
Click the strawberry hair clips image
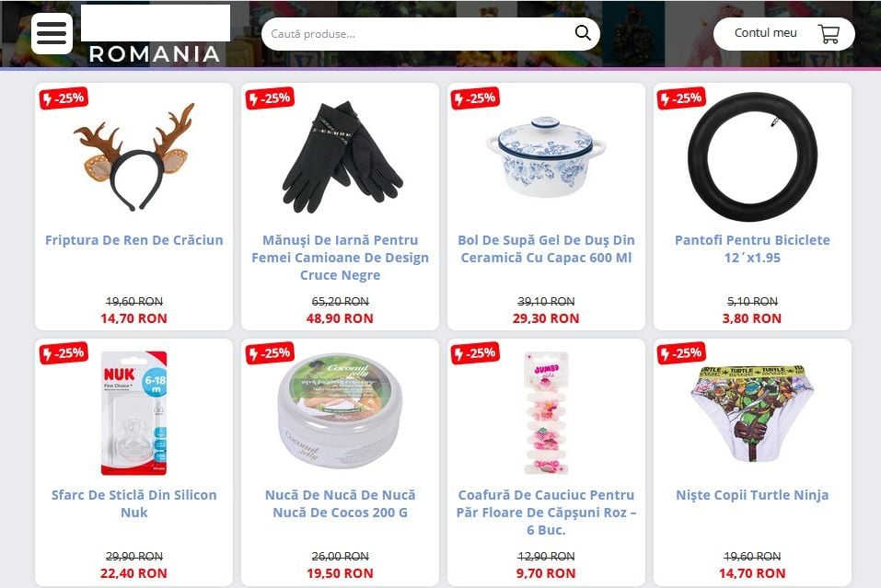tap(546, 413)
